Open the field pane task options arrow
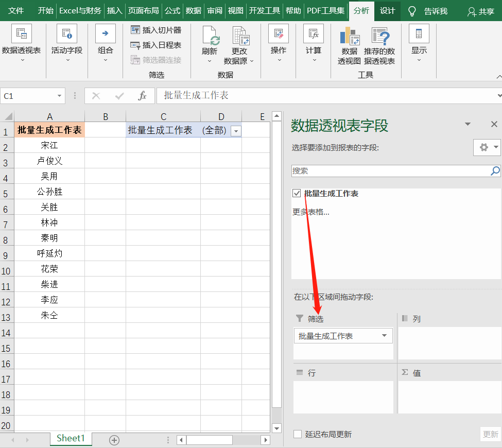This screenshot has width=502, height=448. 468,124
